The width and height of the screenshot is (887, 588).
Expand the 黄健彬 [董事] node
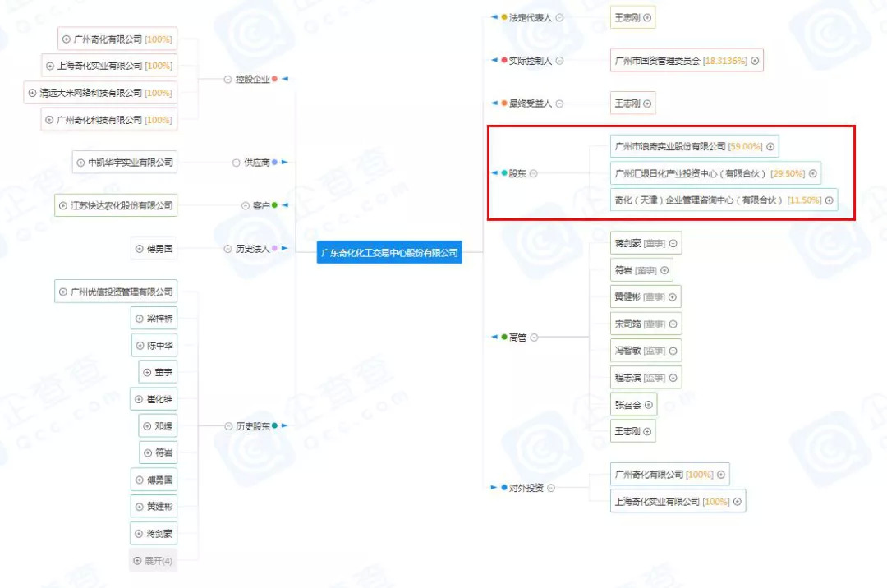(x=672, y=296)
